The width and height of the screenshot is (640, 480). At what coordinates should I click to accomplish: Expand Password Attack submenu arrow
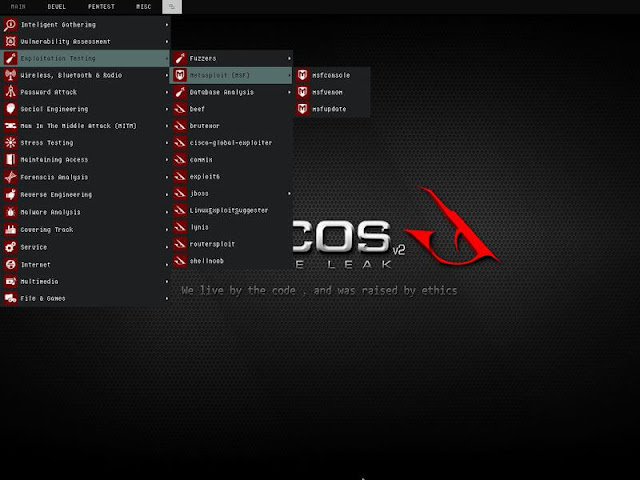167,92
